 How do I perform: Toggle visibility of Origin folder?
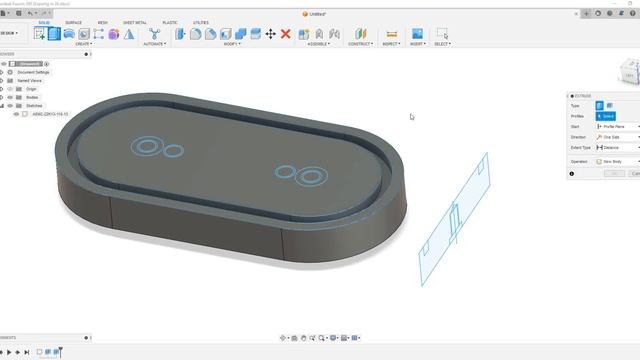(10, 89)
